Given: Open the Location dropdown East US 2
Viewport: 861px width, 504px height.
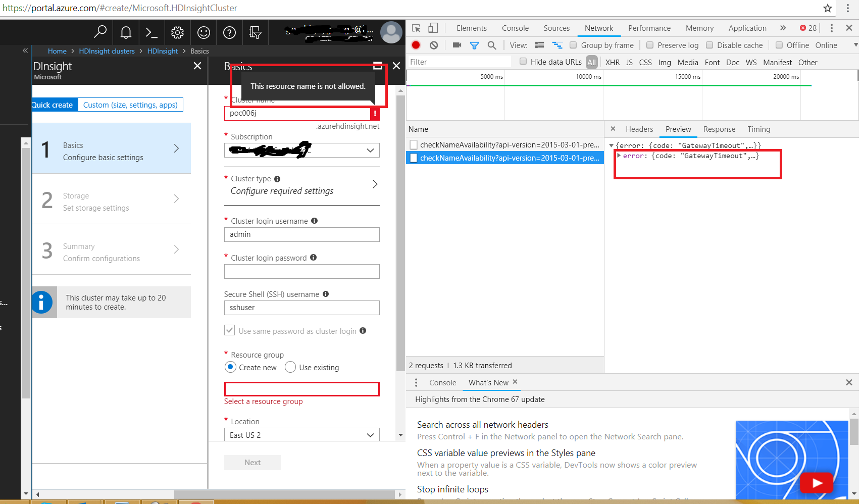Looking at the screenshot, I should coord(302,435).
